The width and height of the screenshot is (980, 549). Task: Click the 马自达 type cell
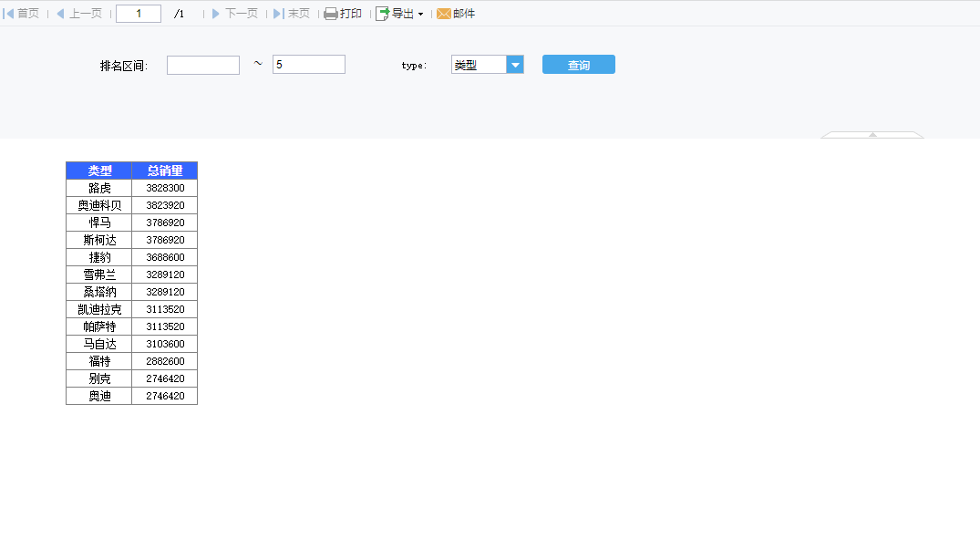pos(99,344)
